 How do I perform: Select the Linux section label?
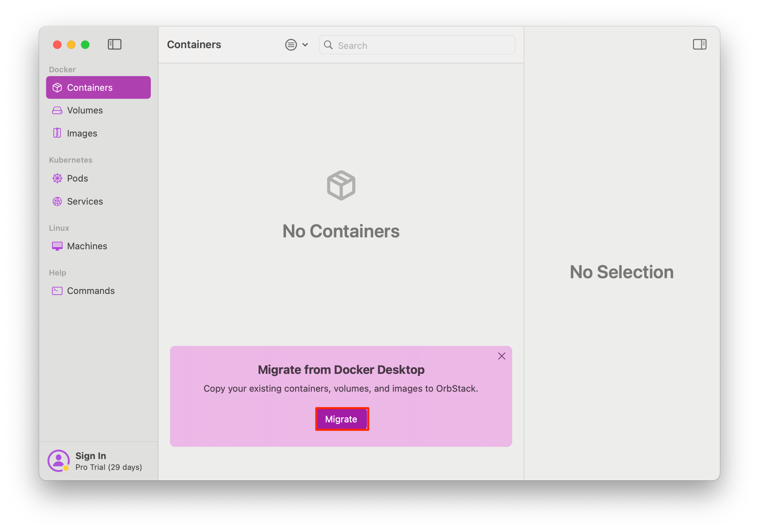[x=59, y=228]
